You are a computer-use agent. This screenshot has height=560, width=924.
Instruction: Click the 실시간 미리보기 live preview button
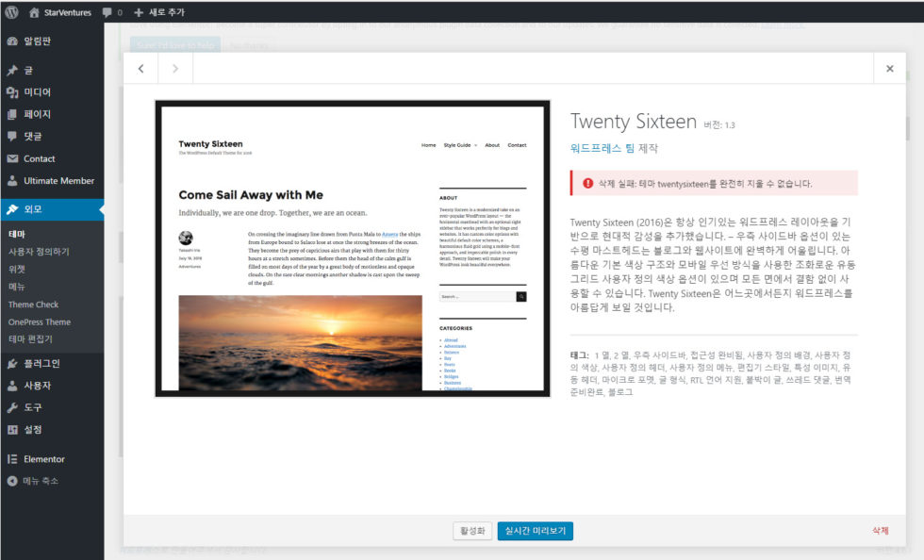click(536, 531)
